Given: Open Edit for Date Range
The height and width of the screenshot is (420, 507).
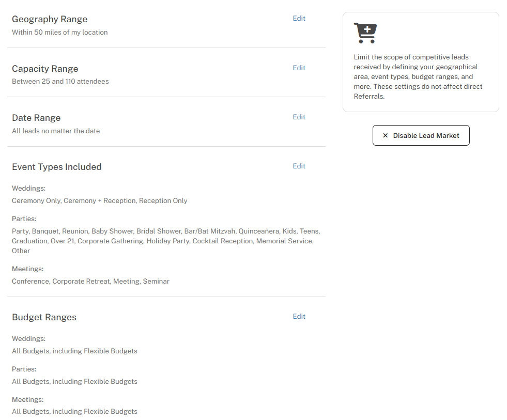Looking at the screenshot, I should (299, 117).
